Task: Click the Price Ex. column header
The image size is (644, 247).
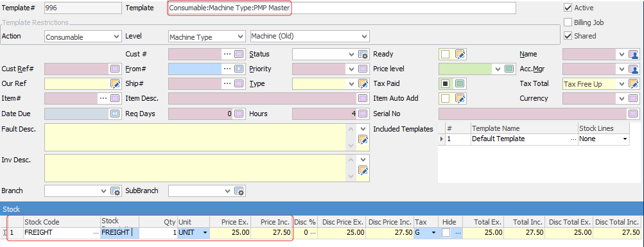Action: tap(231, 222)
